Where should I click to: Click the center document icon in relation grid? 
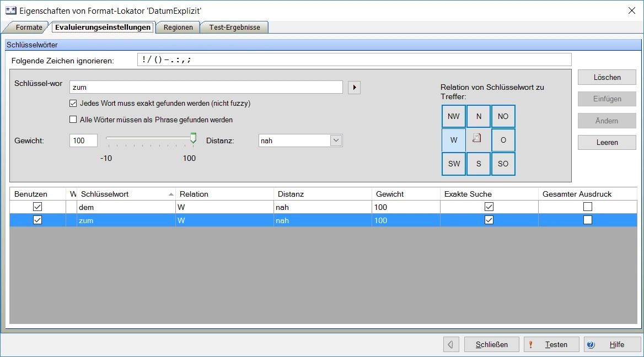click(x=478, y=140)
